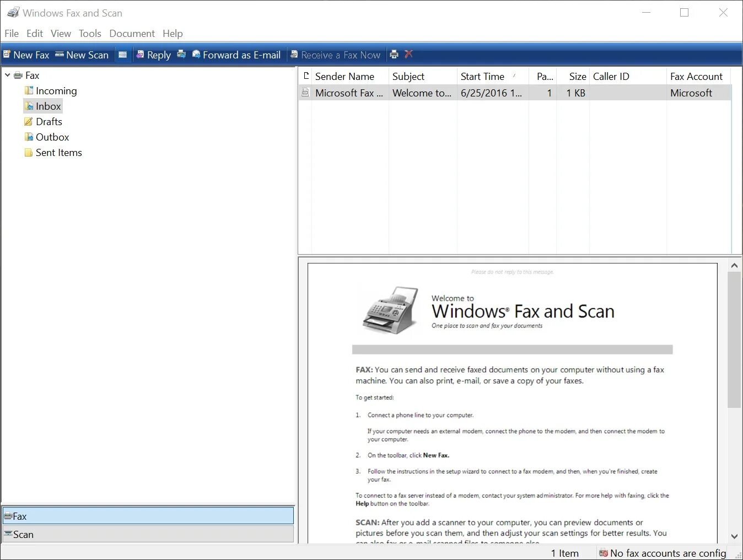
Task: Click Reply in the toolbar
Action: (x=154, y=55)
